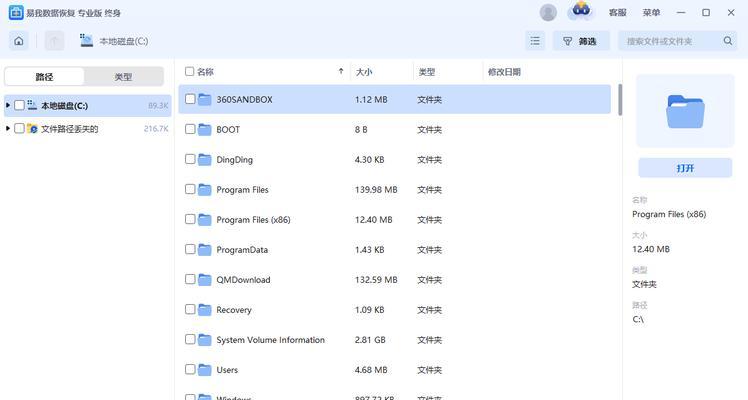This screenshot has width=748, height=400.
Task: Click the 2.81 GB size value
Action: coord(370,340)
